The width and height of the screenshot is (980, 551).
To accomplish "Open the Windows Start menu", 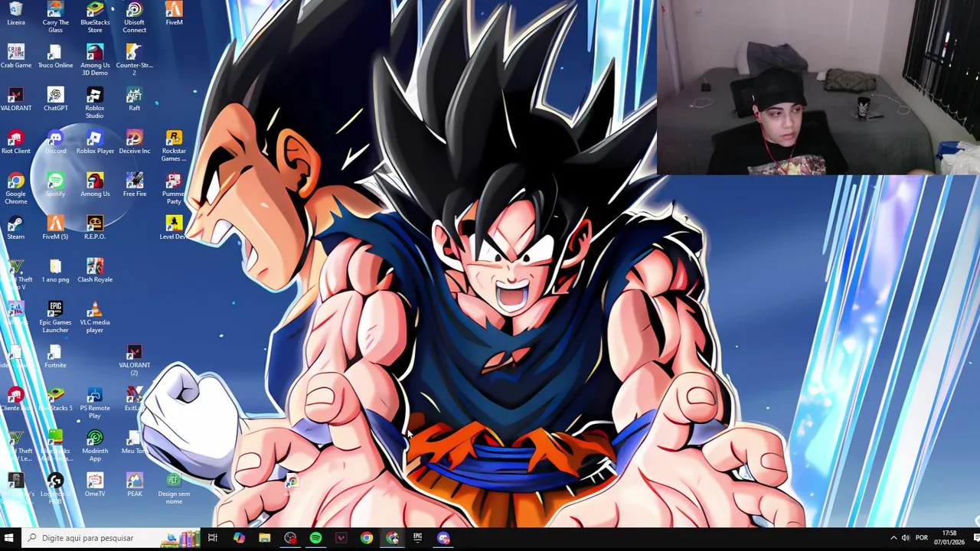I will (9, 538).
